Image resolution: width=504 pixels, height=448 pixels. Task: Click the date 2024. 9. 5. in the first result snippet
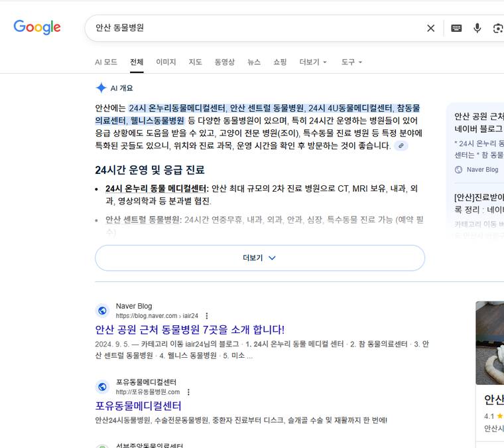pos(112,344)
